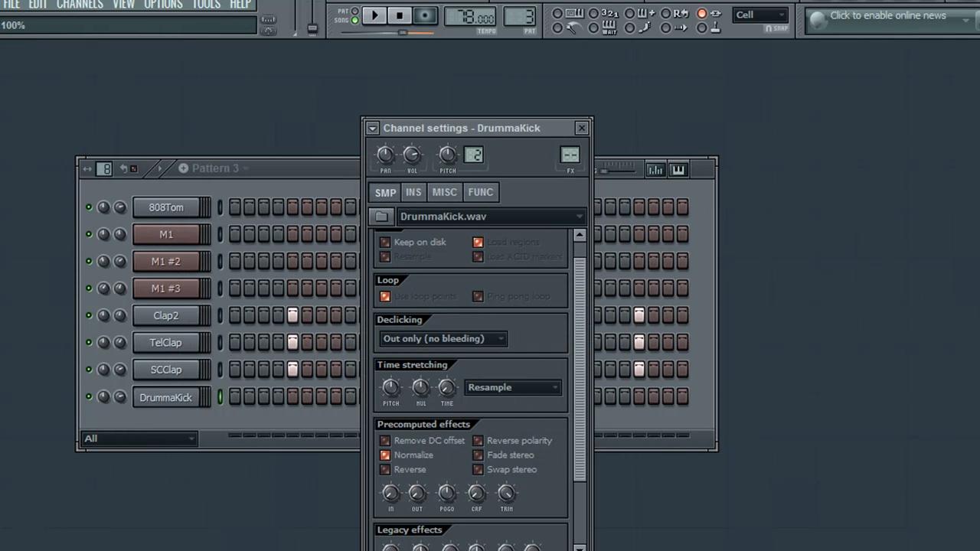Screen dimensions: 980x551
Task: Open the Snap dropdown set to Cell
Action: click(x=760, y=15)
